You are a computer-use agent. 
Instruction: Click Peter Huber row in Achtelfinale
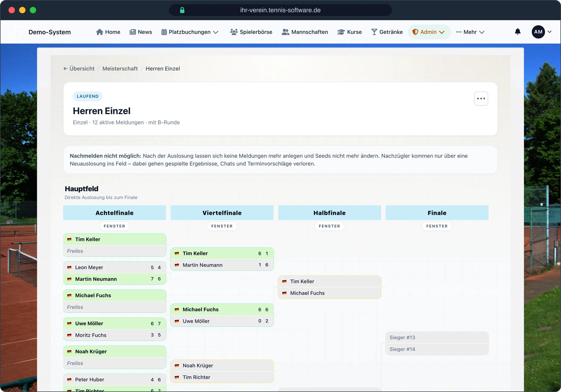click(x=114, y=380)
